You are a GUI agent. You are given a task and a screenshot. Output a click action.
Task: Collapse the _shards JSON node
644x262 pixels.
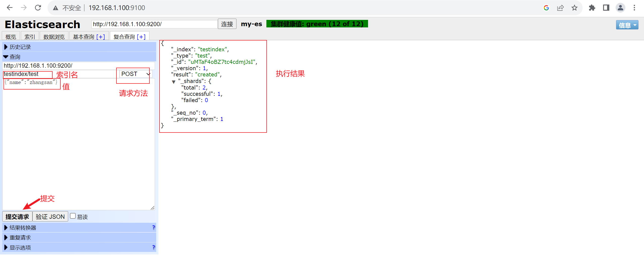pos(174,81)
